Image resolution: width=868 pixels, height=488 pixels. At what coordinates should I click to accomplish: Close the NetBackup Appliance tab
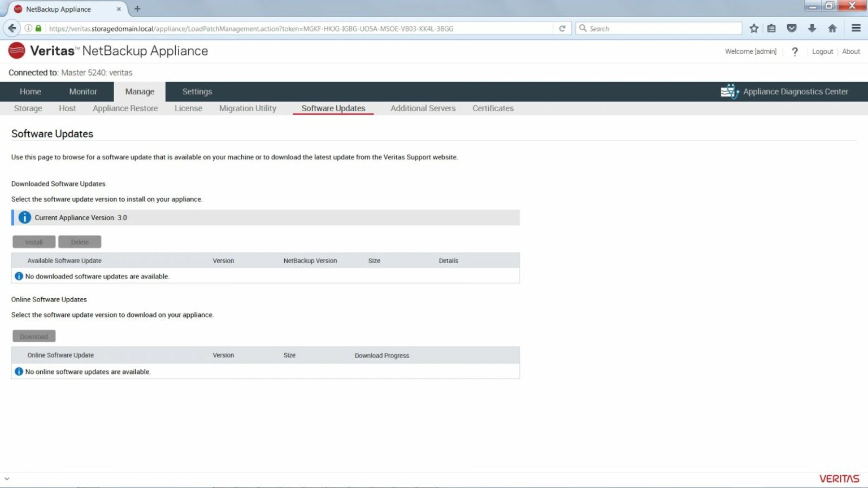119,9
